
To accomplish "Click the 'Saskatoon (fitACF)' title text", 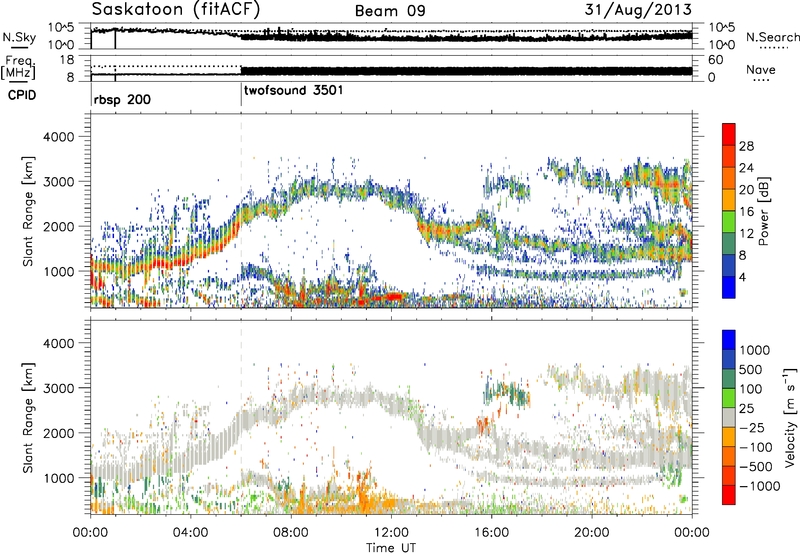I will [x=176, y=10].
